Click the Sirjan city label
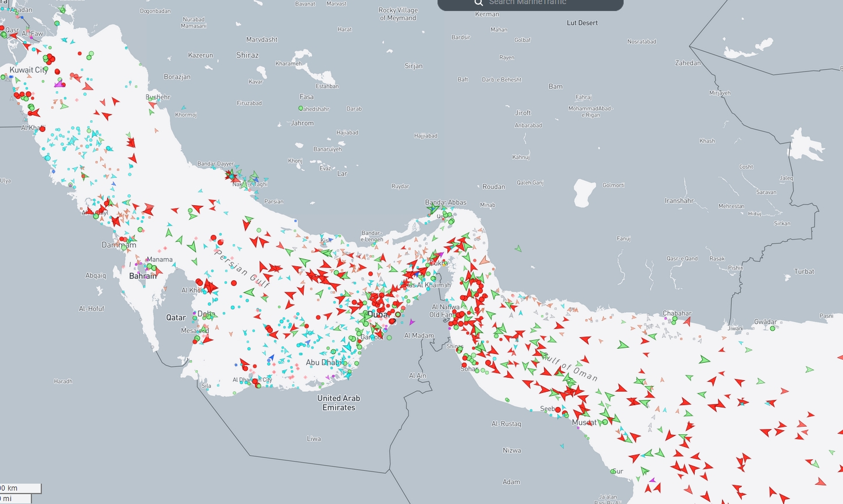843x504 pixels. click(x=414, y=66)
